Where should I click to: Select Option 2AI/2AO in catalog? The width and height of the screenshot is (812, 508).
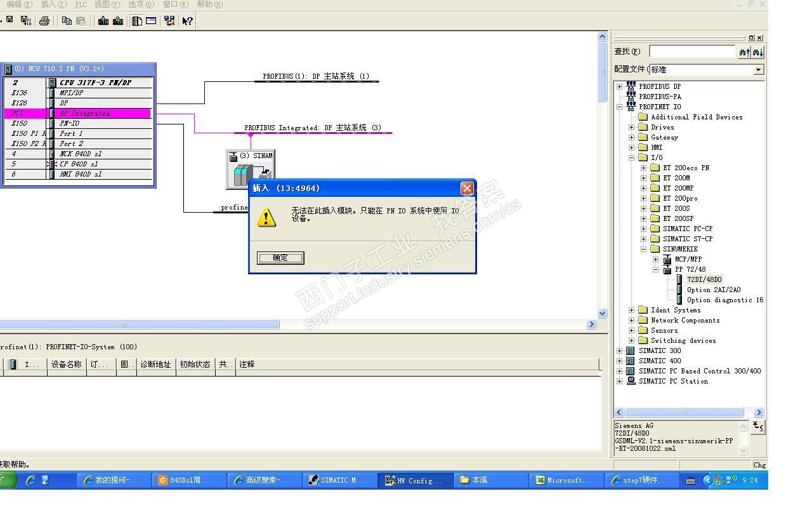714,290
